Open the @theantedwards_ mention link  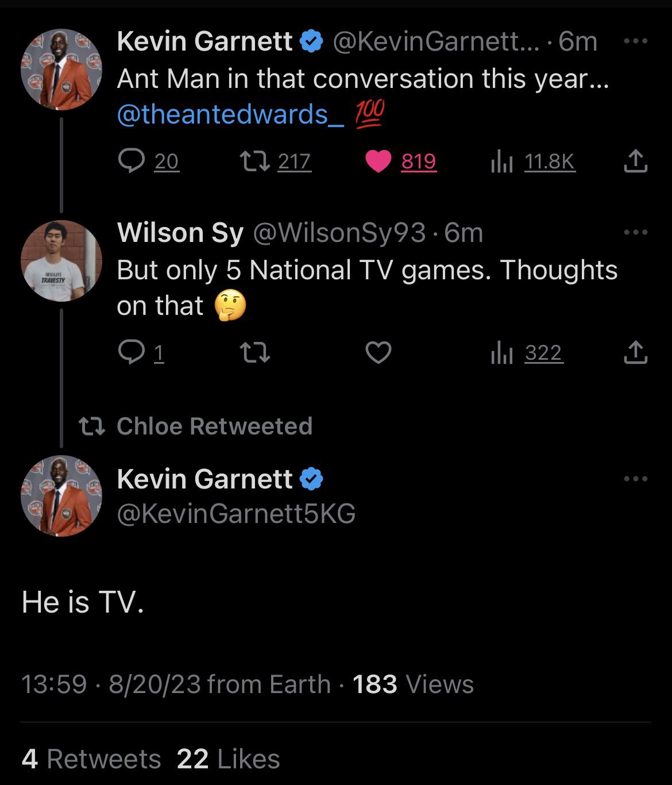230,114
